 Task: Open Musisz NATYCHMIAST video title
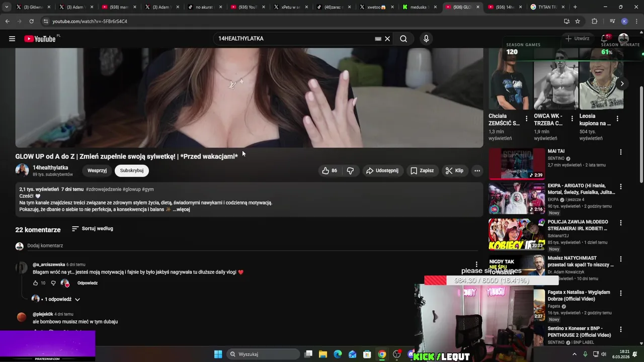click(x=581, y=261)
